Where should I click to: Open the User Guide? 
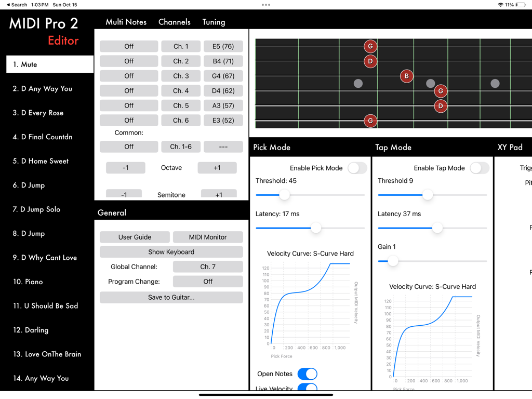(135, 236)
